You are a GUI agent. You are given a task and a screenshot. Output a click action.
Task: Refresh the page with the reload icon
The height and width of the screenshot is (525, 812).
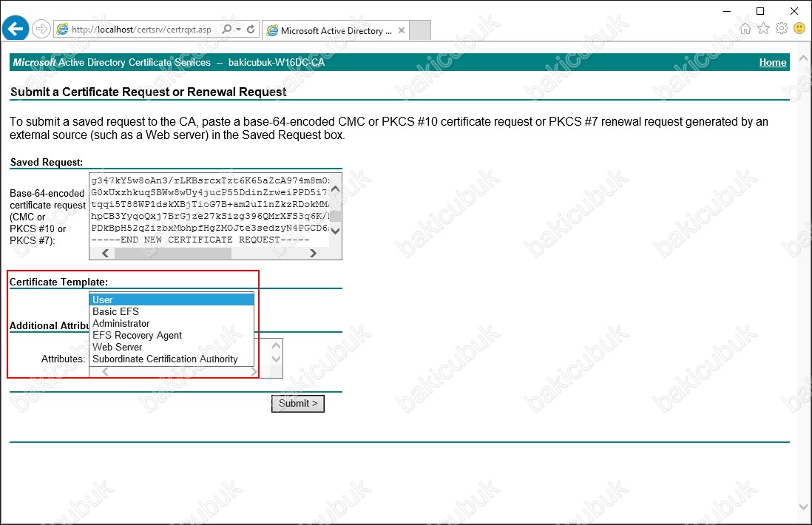click(251, 30)
